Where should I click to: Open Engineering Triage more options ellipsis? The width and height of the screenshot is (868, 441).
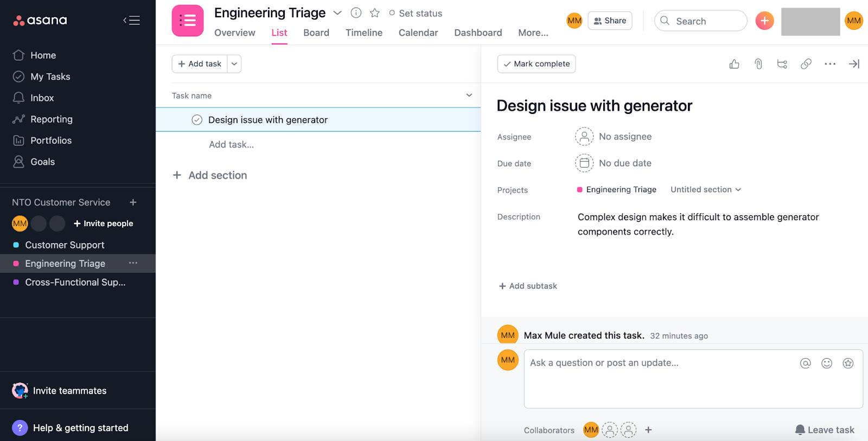coord(133,263)
